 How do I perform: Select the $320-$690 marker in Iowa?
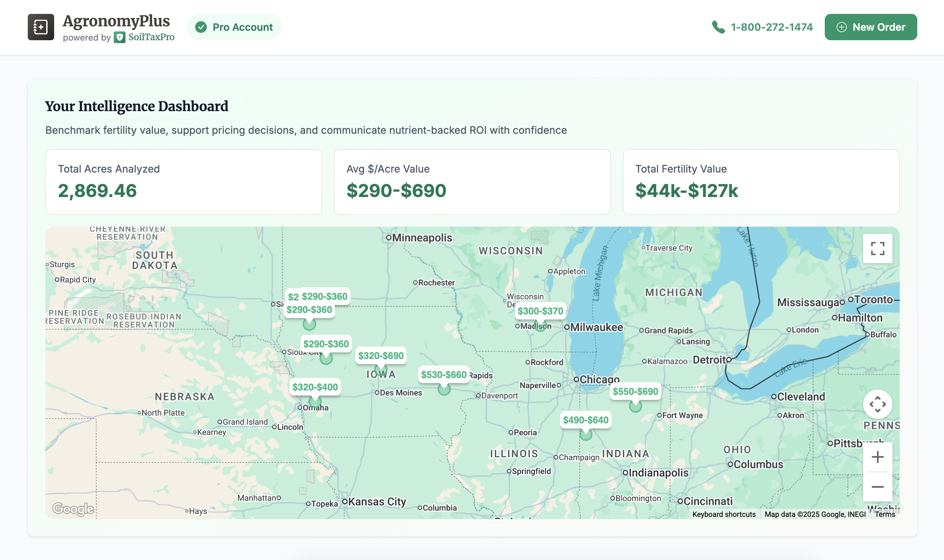tap(381, 355)
